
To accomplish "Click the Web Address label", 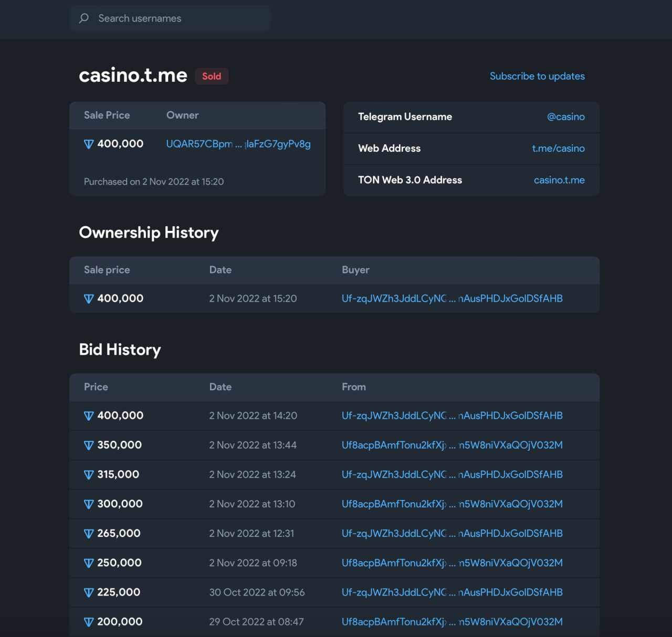I will 389,148.
